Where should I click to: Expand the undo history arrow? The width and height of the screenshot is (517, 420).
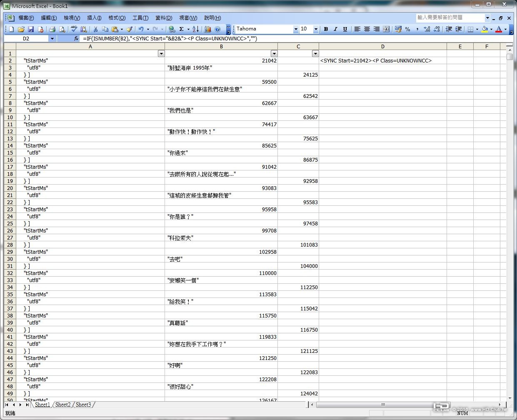pos(148,29)
